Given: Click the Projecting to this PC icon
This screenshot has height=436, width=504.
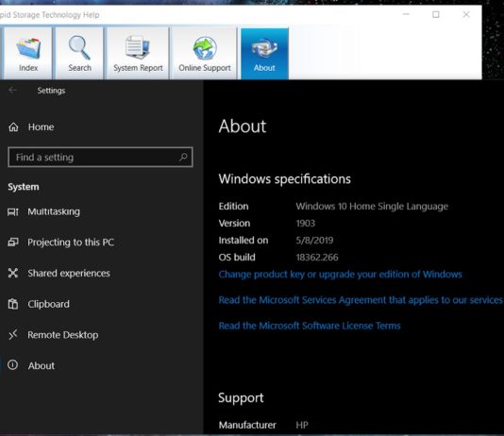Looking at the screenshot, I should coord(13,242).
